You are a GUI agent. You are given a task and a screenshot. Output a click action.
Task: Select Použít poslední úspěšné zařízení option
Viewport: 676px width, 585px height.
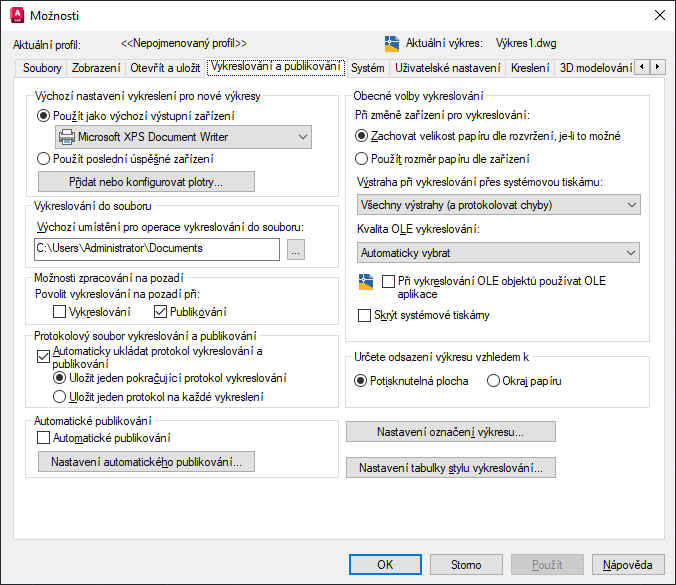point(43,158)
